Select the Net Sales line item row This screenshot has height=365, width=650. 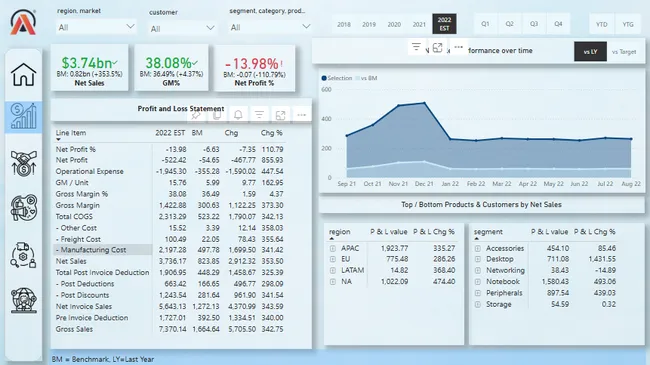(170, 261)
